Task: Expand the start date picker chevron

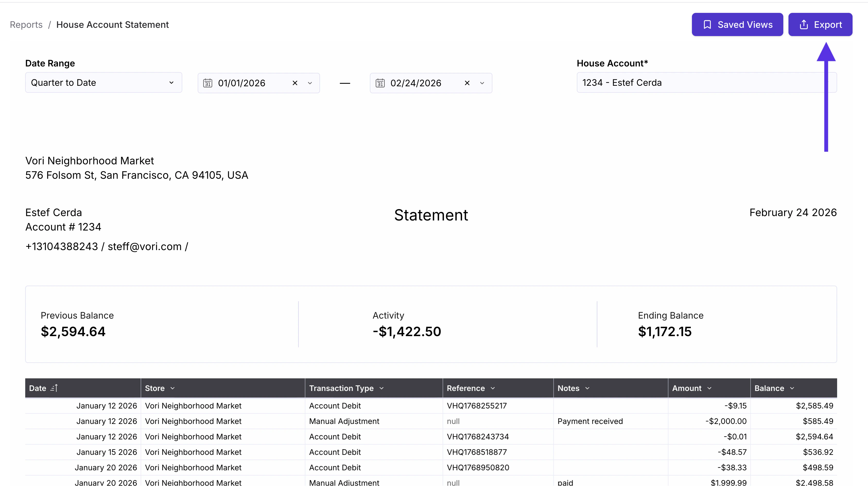Action: click(x=310, y=83)
